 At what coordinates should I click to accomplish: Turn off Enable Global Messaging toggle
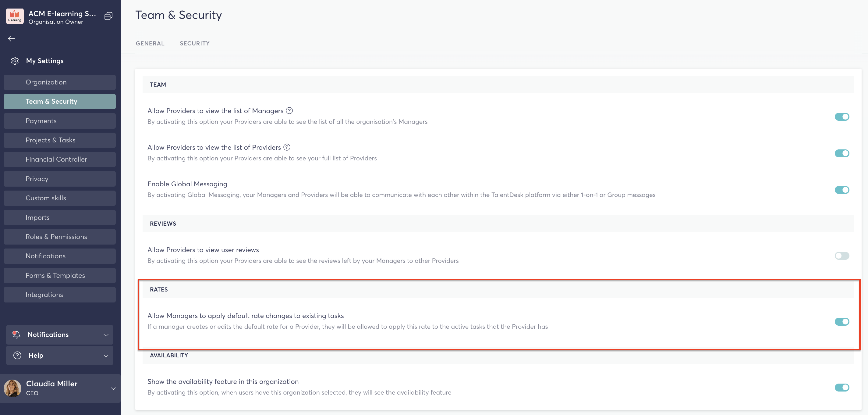tap(842, 190)
